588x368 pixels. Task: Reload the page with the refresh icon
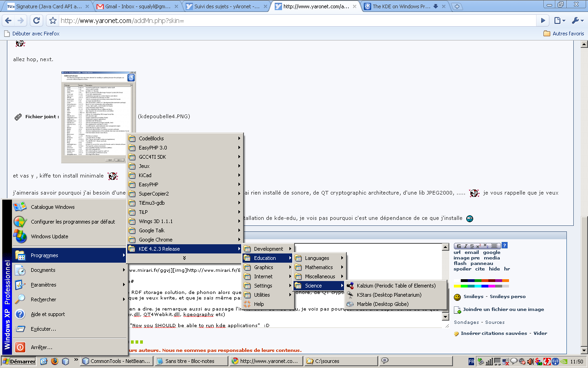pyautogui.click(x=37, y=21)
